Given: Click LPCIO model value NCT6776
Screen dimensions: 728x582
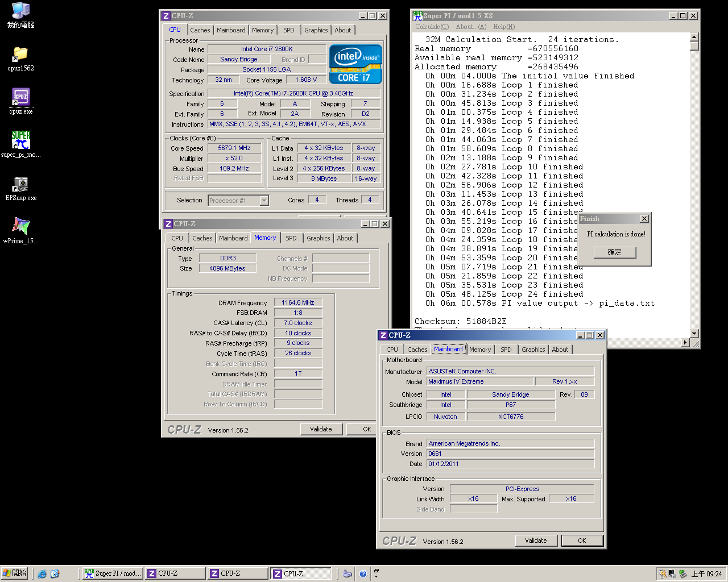Looking at the screenshot, I should coord(511,417).
